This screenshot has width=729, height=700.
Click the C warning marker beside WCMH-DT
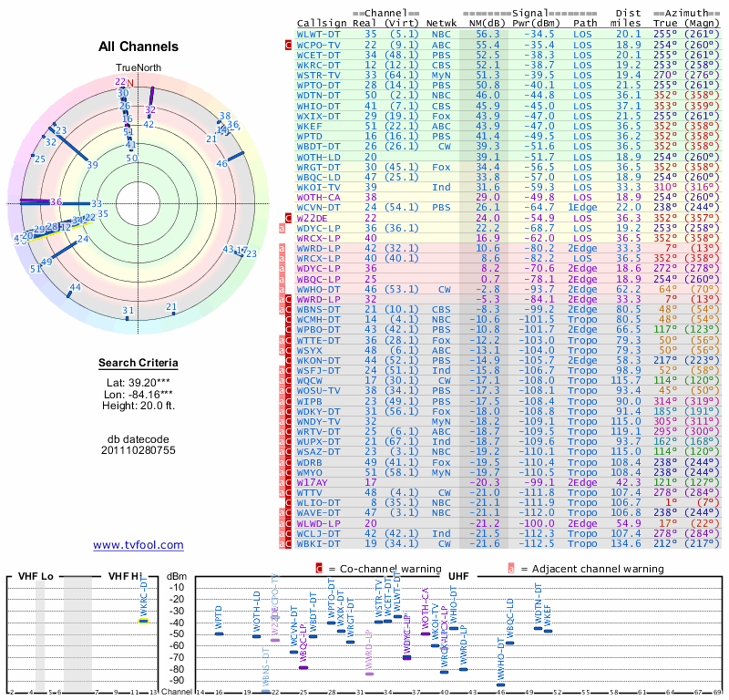coord(288,320)
